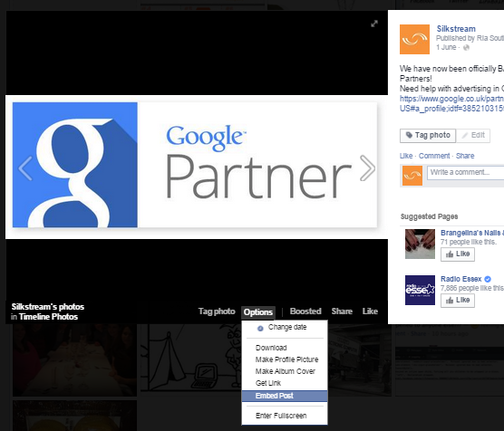Screen dimensions: 504x431
Task: Click the dinner table photo thumbnail behind
Action: pyautogui.click(x=74, y=359)
